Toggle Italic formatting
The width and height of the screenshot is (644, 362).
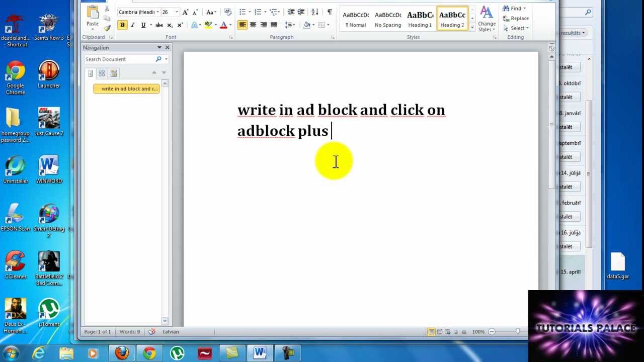tap(133, 25)
